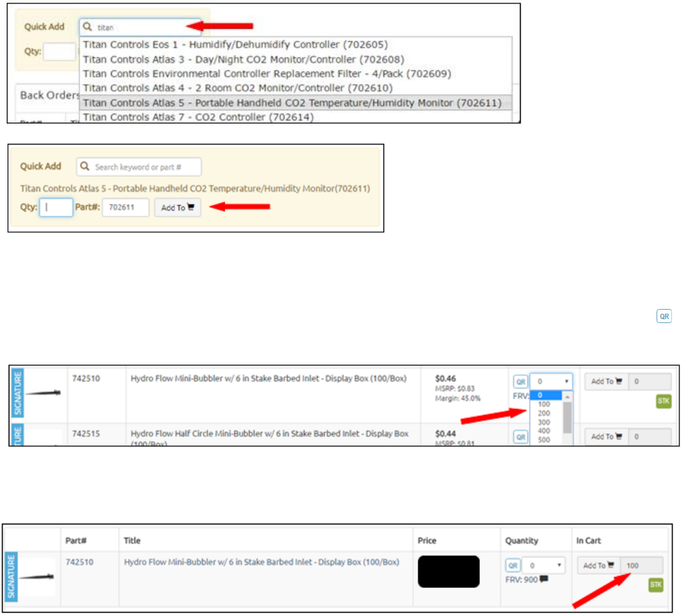Click the Half Circle Mini-Bubbler title
This screenshot has width=682, height=616.
[x=269, y=438]
